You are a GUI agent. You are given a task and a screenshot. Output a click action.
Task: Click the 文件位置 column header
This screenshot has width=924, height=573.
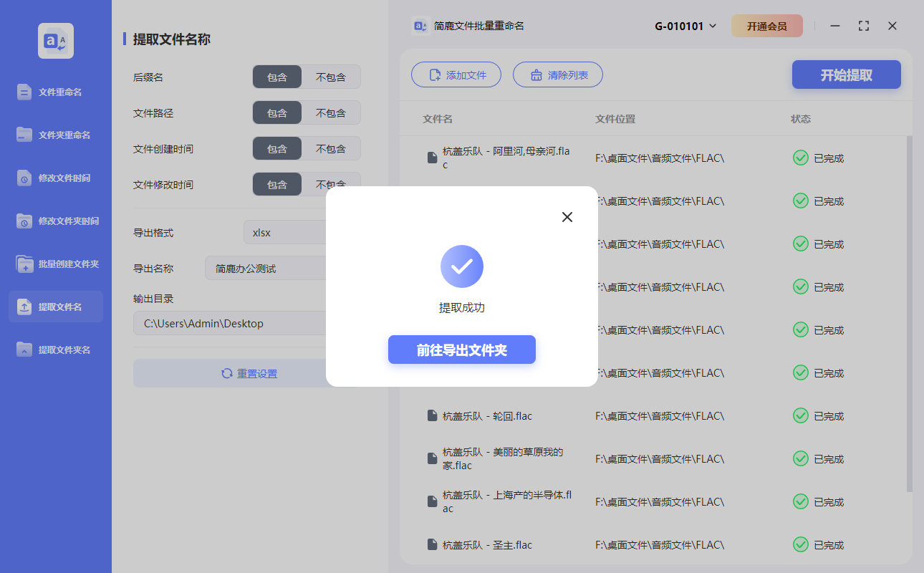pyautogui.click(x=615, y=119)
